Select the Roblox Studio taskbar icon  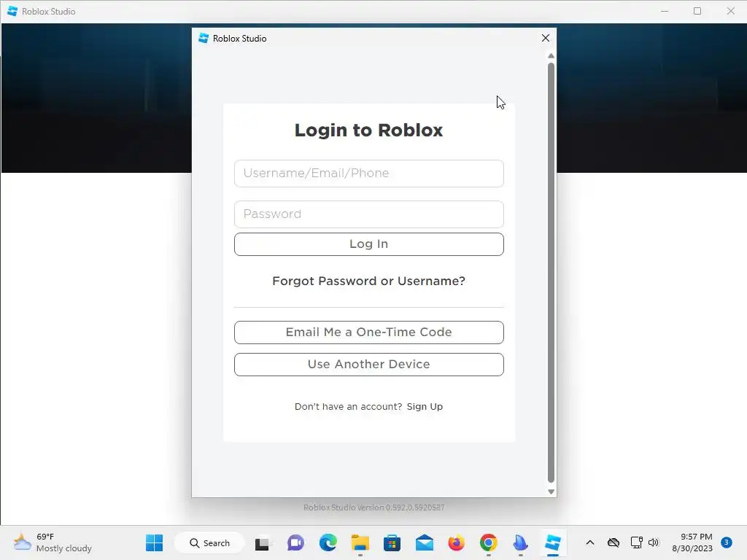pyautogui.click(x=553, y=542)
